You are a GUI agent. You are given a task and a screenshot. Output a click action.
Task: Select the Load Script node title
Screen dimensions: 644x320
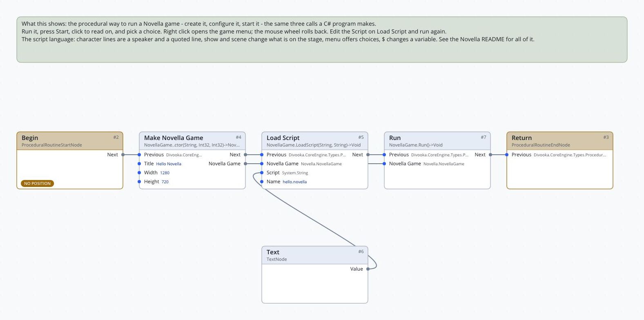[283, 138]
